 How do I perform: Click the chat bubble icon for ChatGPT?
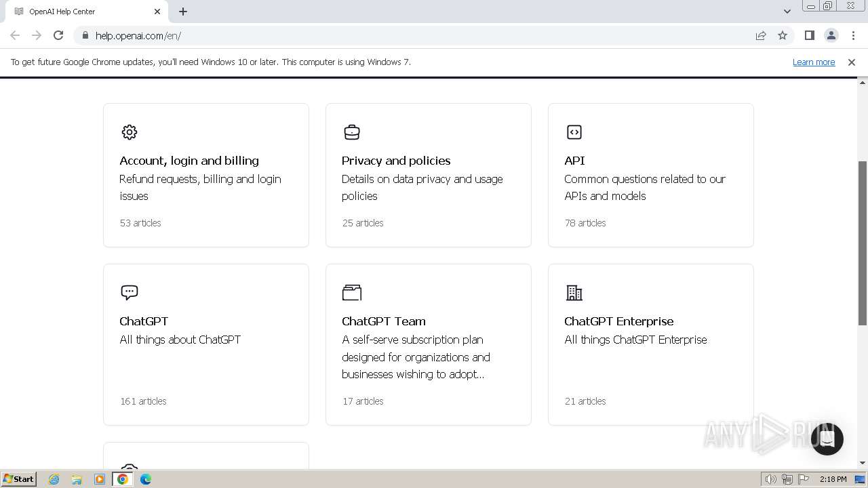[x=129, y=293]
